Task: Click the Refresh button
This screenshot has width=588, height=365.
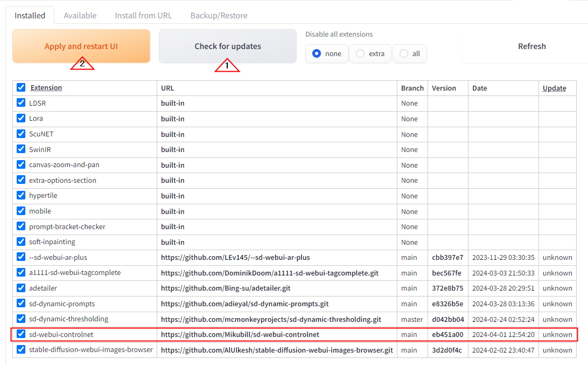Action: [x=531, y=46]
